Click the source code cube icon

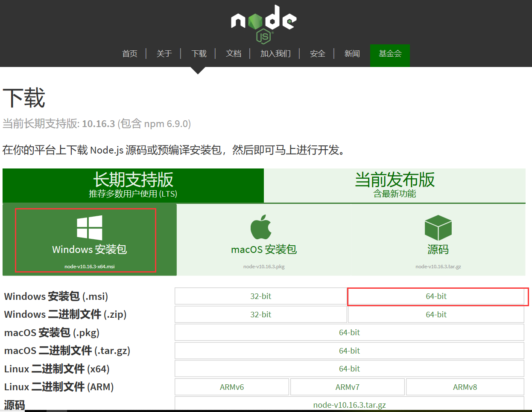(x=438, y=228)
